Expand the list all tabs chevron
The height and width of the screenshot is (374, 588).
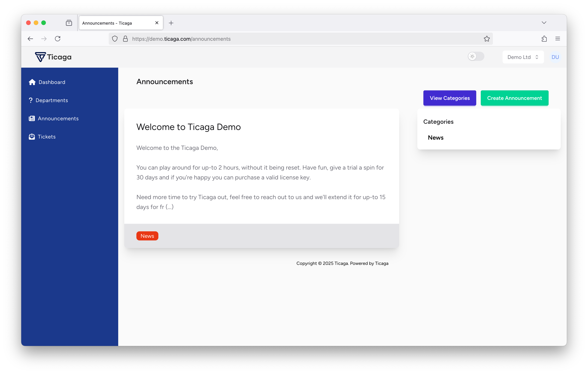[x=544, y=23]
